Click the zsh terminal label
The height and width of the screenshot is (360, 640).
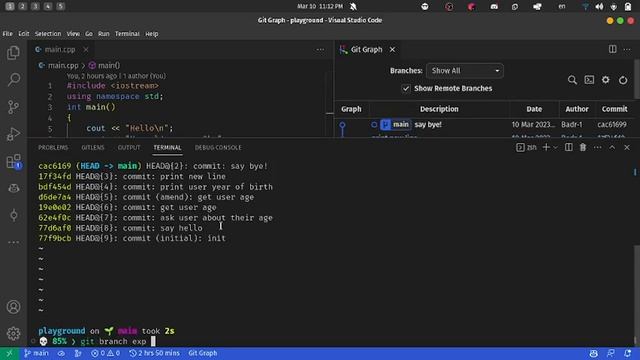526,147
